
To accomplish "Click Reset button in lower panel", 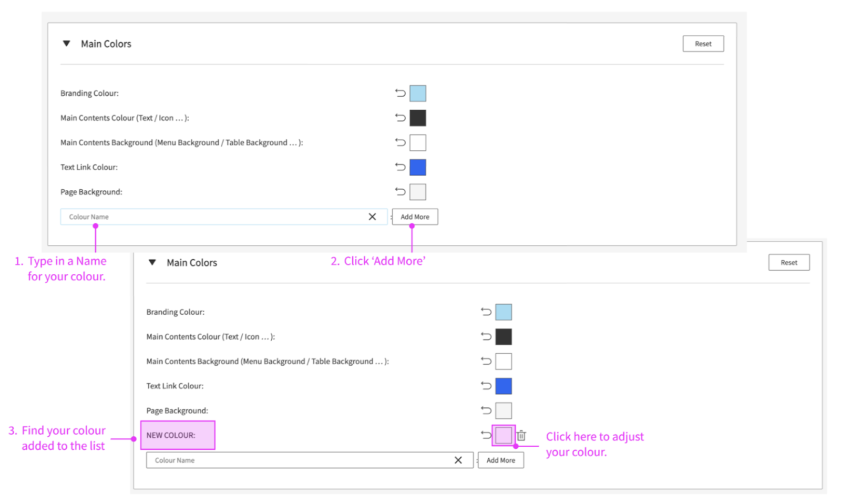I will click(x=788, y=262).
